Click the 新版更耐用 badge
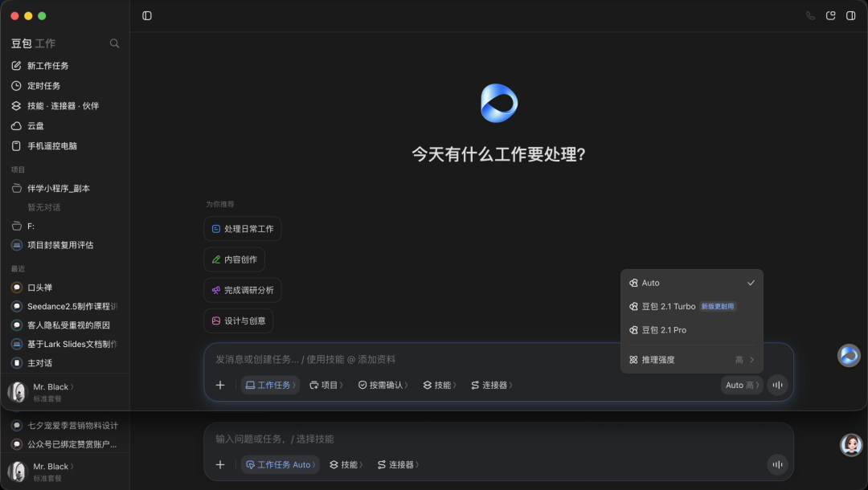The image size is (868, 490). click(718, 306)
